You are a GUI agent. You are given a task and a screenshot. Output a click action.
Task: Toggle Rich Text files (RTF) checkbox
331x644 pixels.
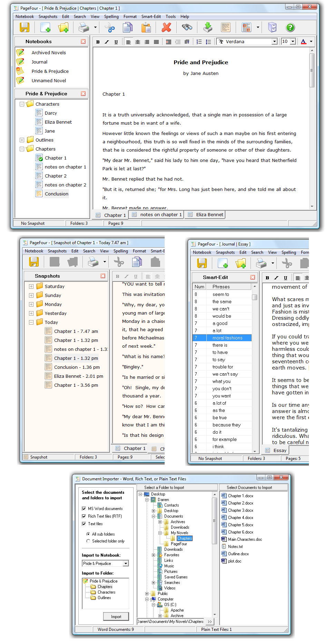pyautogui.click(x=84, y=516)
